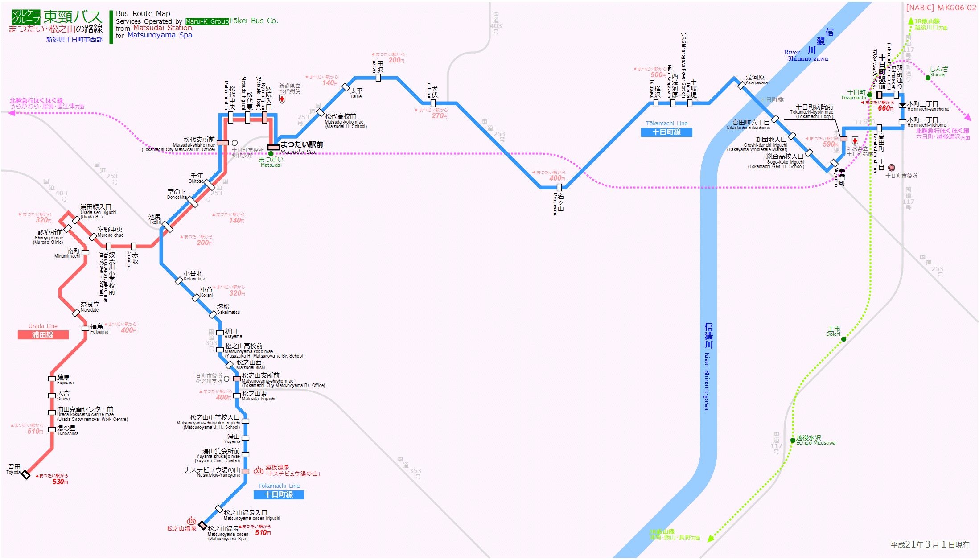Click the '[NABiC] MKG06-02' code
Image resolution: width=979 pixels, height=560 pixels.
click(941, 8)
